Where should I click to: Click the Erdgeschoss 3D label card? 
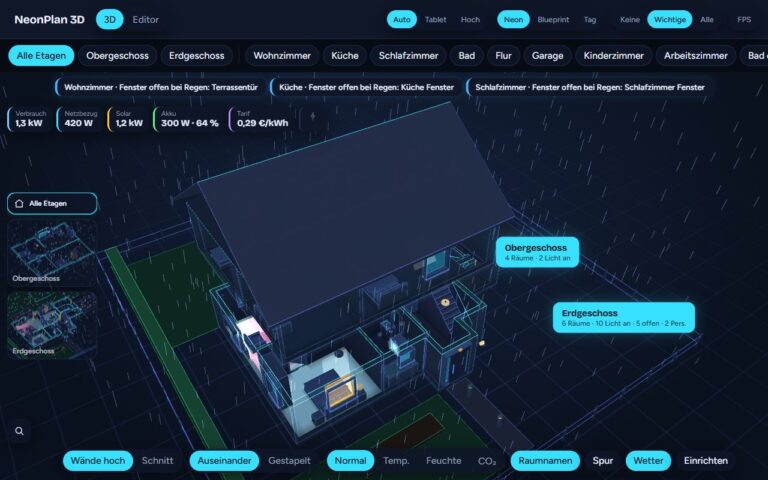coord(624,317)
